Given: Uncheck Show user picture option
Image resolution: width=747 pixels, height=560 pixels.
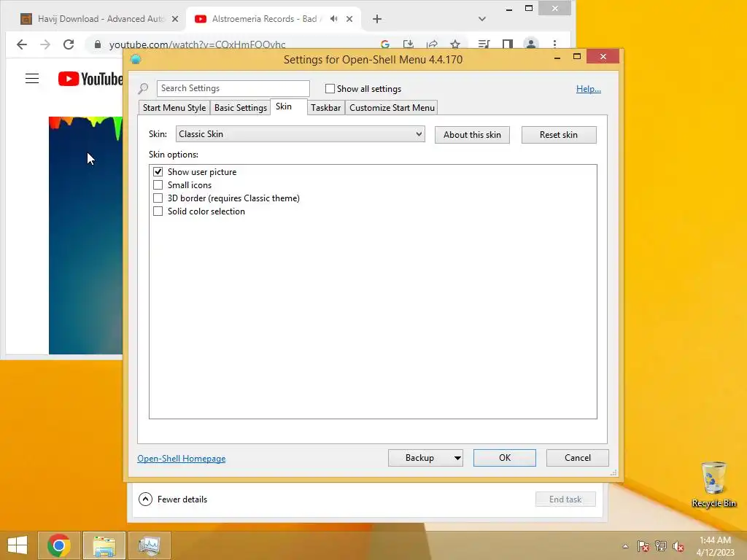Looking at the screenshot, I should tap(158, 171).
